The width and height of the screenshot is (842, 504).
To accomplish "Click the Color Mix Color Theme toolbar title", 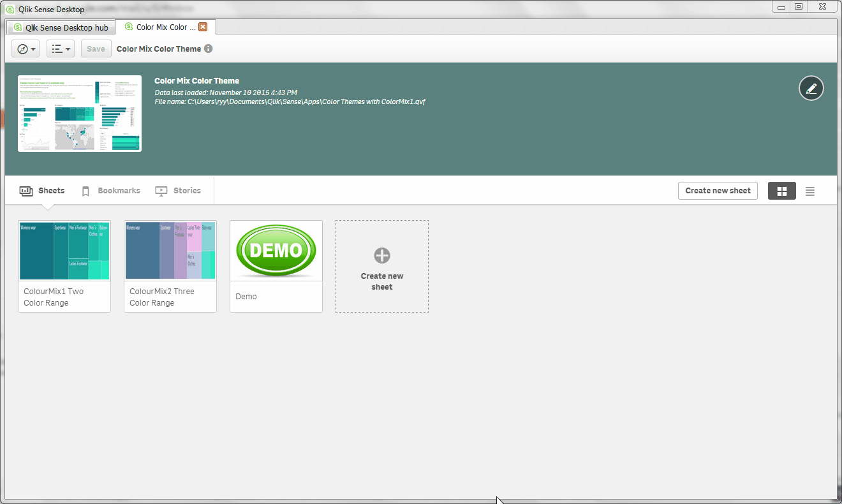I will tap(159, 49).
